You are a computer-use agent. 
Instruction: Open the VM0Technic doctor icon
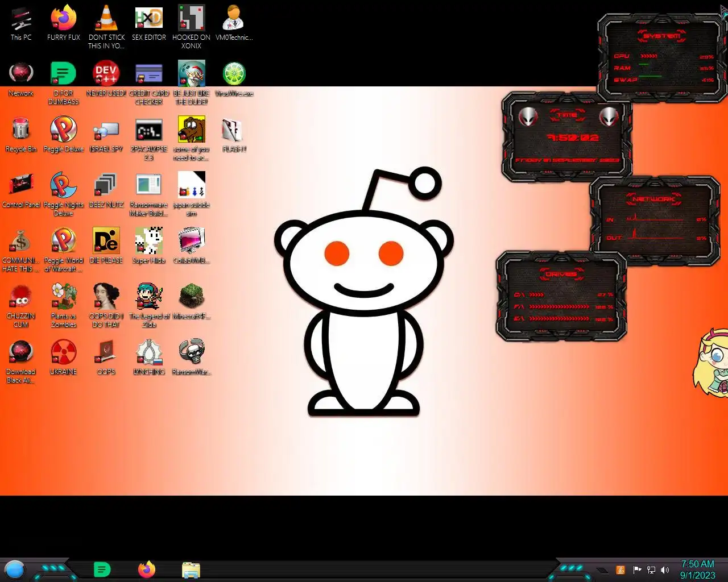point(234,23)
